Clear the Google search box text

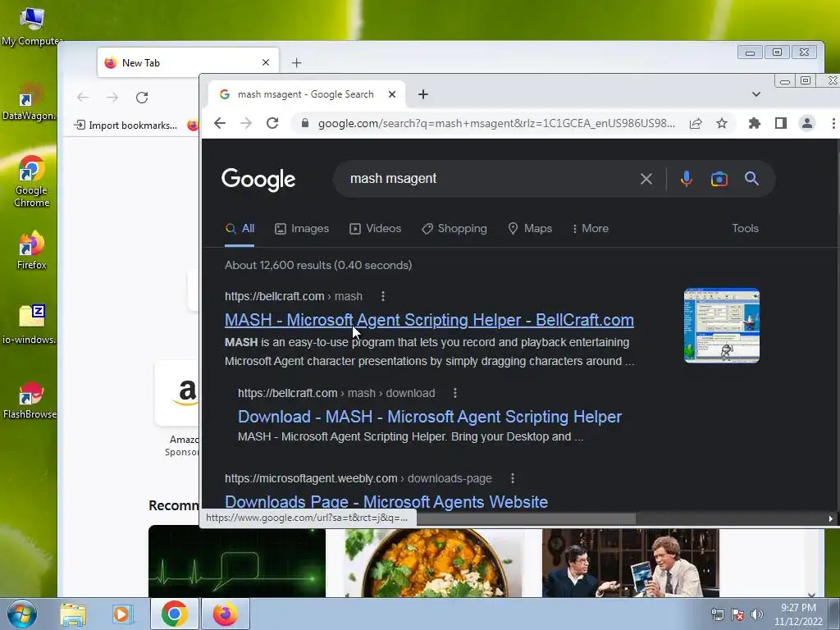(x=646, y=179)
